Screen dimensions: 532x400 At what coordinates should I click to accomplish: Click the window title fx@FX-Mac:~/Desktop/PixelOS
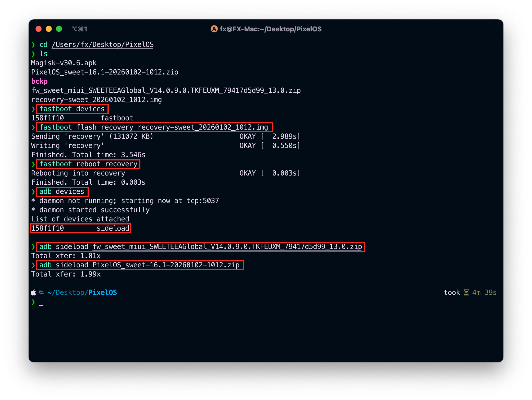(x=271, y=29)
